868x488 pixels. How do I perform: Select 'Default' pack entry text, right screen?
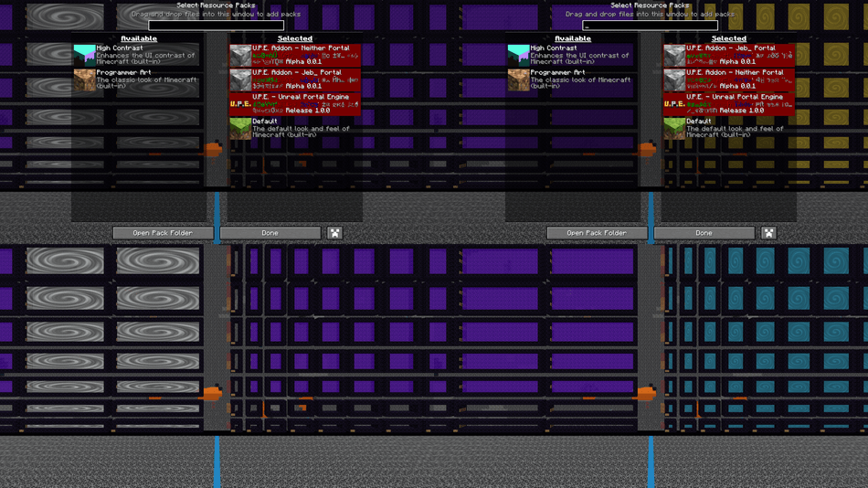(699, 122)
